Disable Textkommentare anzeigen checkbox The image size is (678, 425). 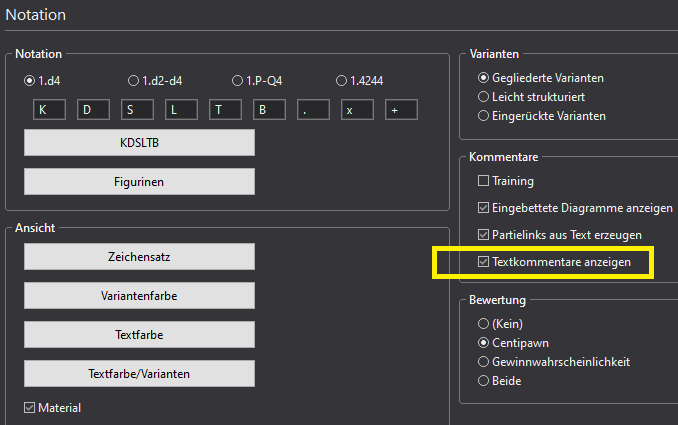484,262
